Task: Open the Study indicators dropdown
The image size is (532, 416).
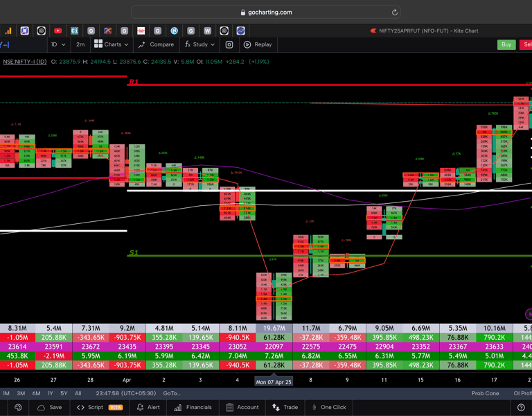Action: [x=199, y=44]
